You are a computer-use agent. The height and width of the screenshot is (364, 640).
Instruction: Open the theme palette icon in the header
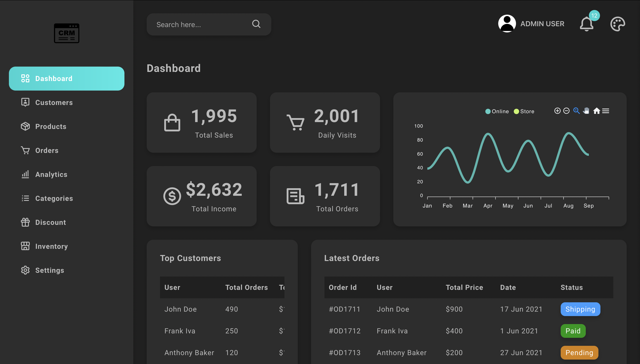617,24
